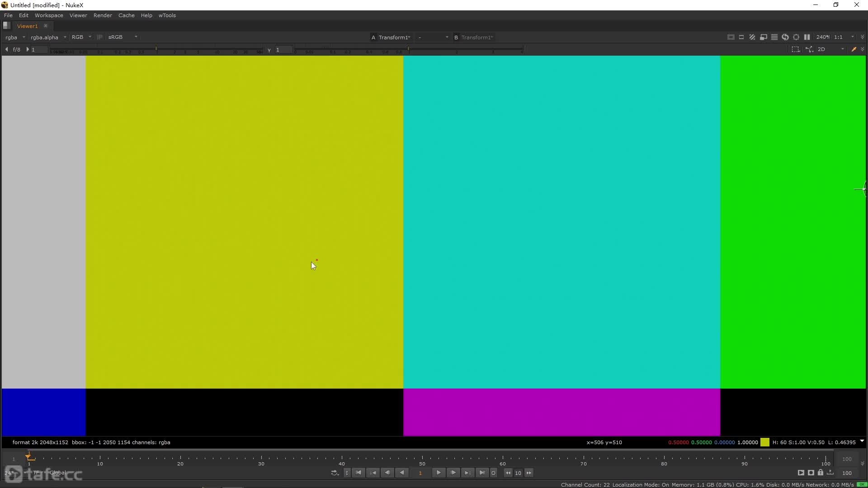Close the Viewer1 tab
The width and height of the screenshot is (868, 488).
click(46, 26)
